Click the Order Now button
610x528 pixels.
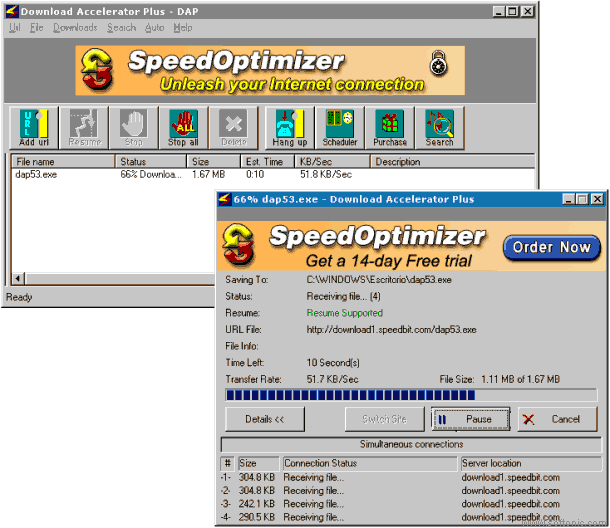point(552,247)
